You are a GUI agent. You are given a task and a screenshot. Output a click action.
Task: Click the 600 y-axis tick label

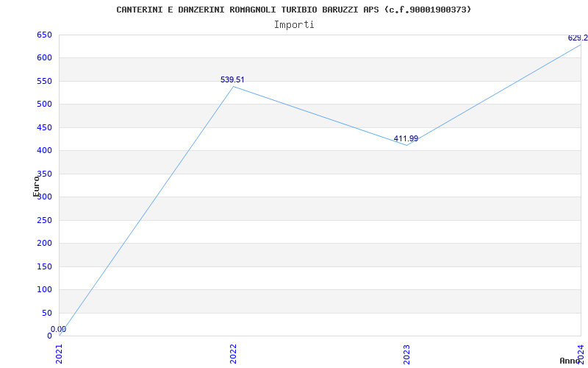44,58
